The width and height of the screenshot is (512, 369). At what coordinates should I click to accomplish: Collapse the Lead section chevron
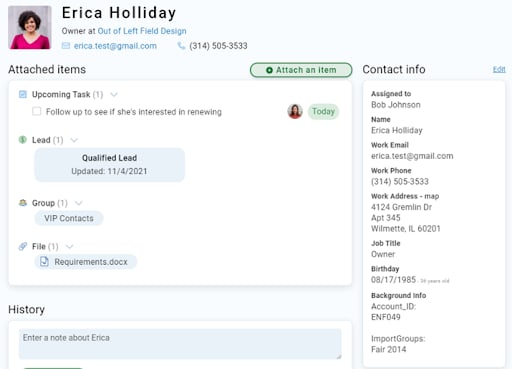pos(74,140)
